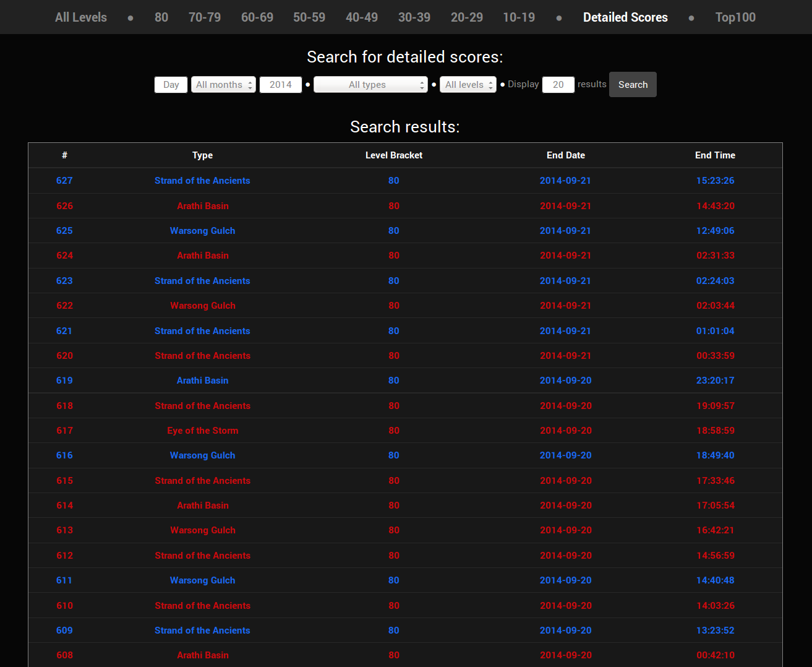Open Strand of the Ancients in row 623

click(203, 281)
